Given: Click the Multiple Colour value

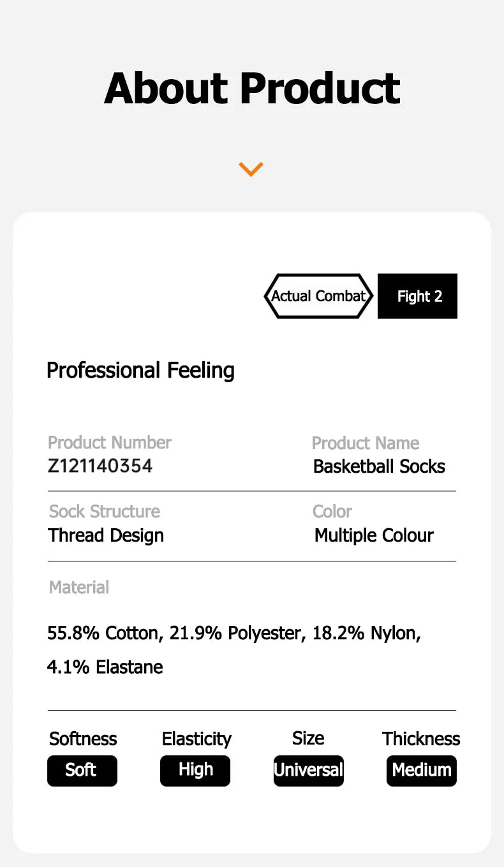Looking at the screenshot, I should [x=374, y=535].
